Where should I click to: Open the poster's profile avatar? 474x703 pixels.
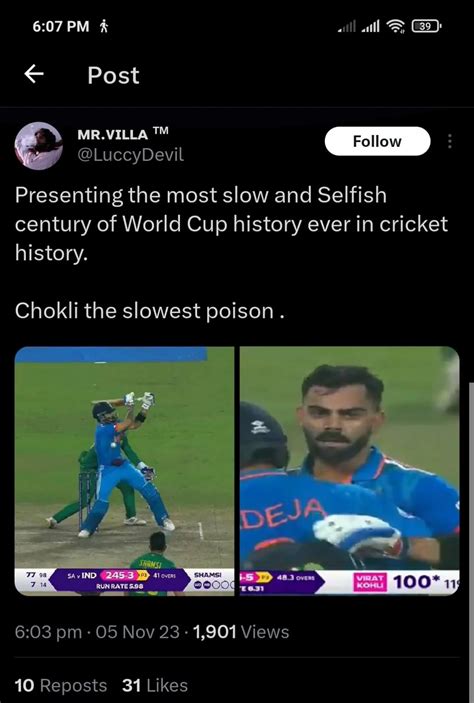(x=39, y=146)
